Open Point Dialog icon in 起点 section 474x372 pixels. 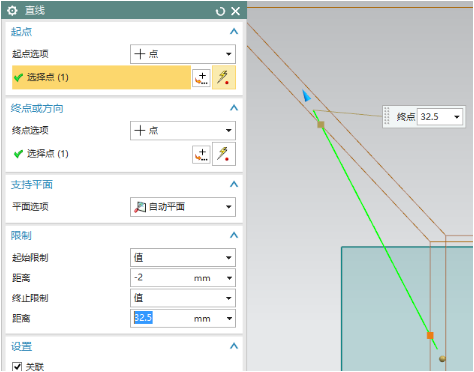pos(201,78)
